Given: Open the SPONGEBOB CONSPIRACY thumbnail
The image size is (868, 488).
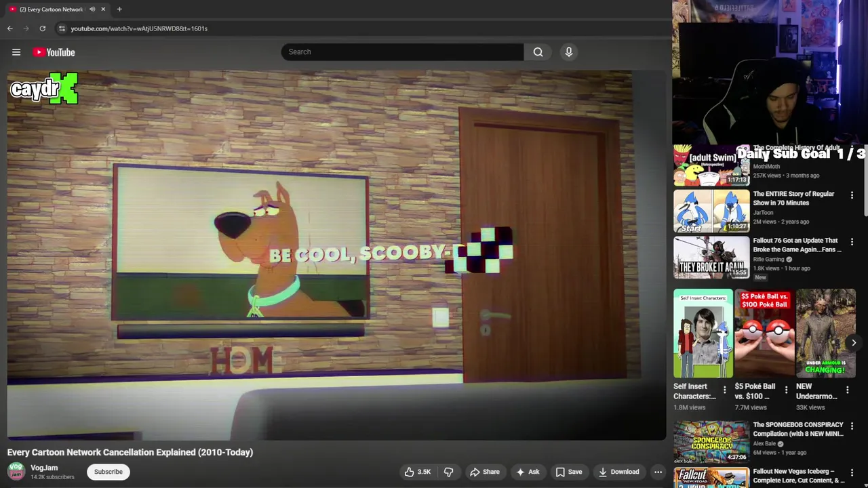Looking at the screenshot, I should coord(711,442).
